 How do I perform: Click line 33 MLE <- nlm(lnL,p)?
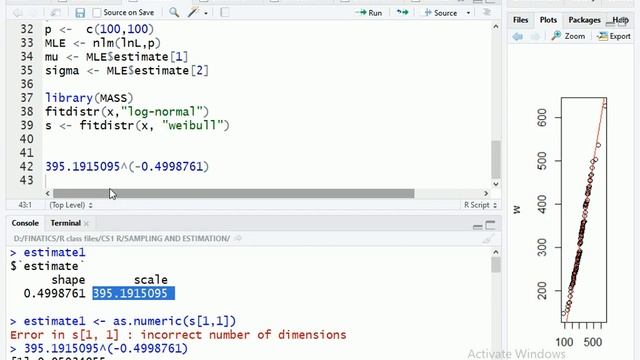coord(103,43)
